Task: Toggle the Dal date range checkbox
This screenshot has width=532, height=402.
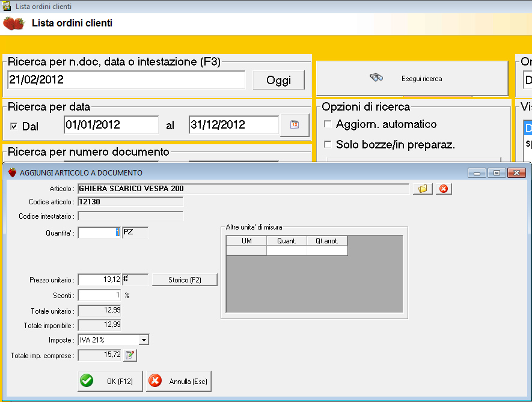Action: [x=14, y=126]
